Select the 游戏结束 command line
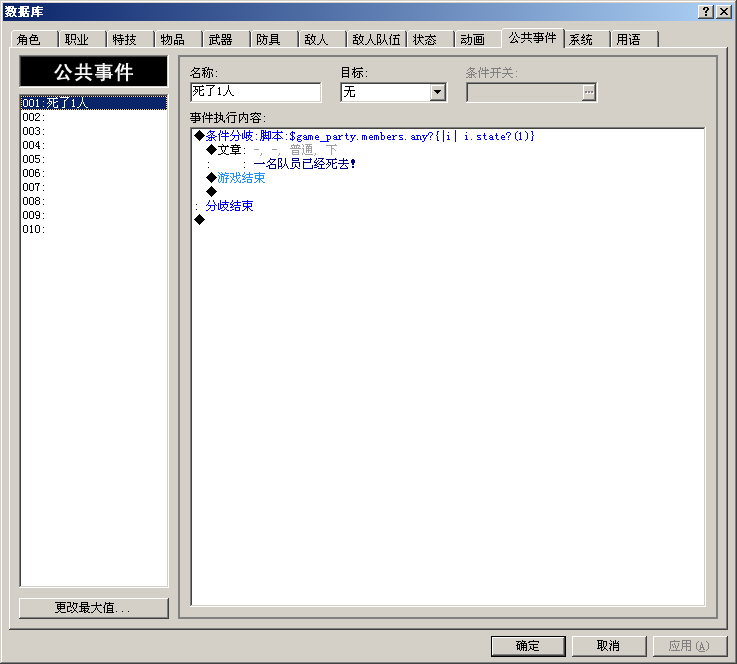 pyautogui.click(x=448, y=178)
